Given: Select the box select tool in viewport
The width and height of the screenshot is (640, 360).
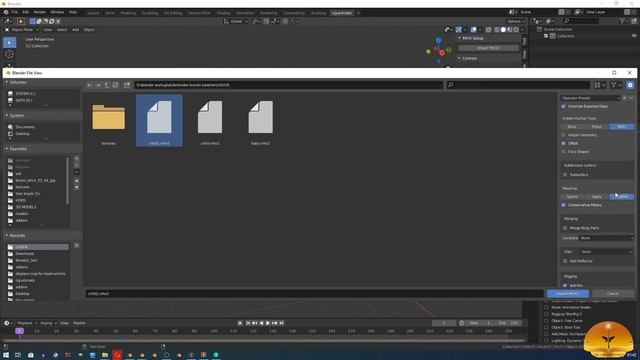Looking at the screenshot, I should 9,42.
